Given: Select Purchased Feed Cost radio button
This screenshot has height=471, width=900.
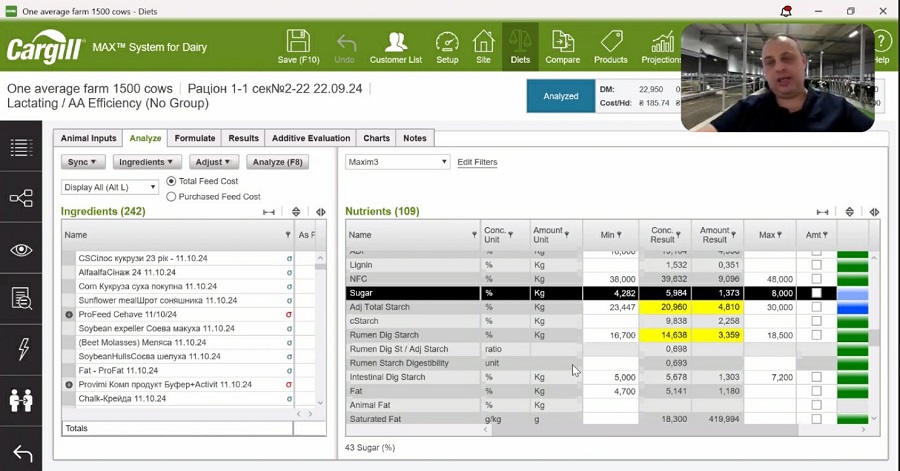Looking at the screenshot, I should point(171,196).
